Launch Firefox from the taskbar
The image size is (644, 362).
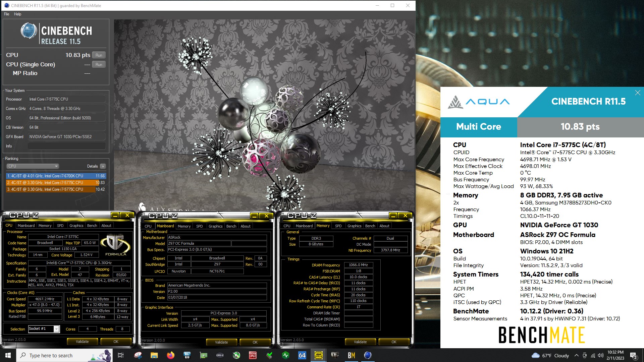171,355
